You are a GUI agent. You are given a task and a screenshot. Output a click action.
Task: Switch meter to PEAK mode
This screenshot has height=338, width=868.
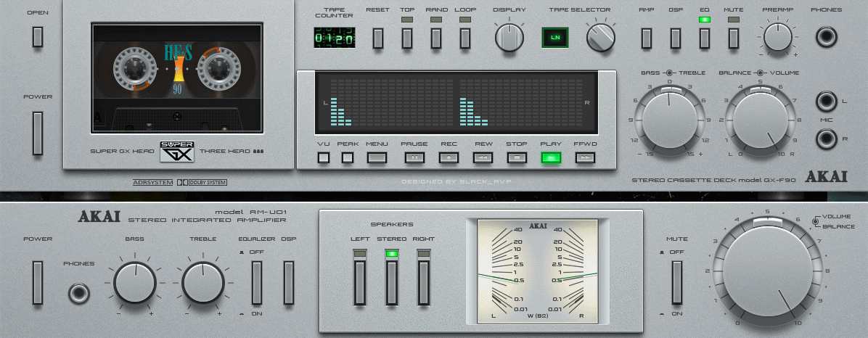(348, 157)
